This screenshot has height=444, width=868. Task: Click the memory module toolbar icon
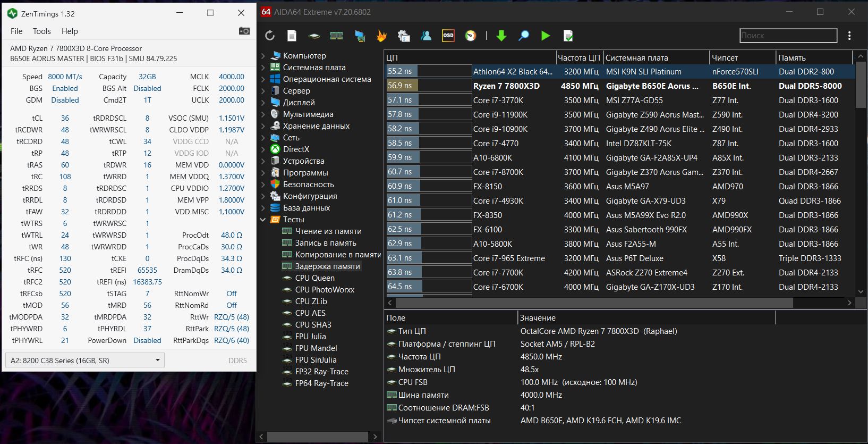click(336, 36)
